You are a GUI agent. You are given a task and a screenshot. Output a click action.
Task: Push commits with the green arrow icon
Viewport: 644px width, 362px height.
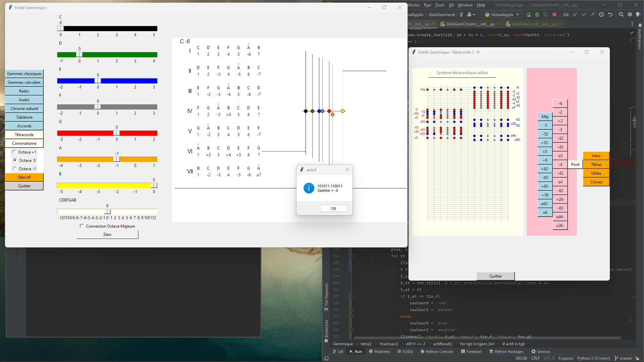point(593,14)
